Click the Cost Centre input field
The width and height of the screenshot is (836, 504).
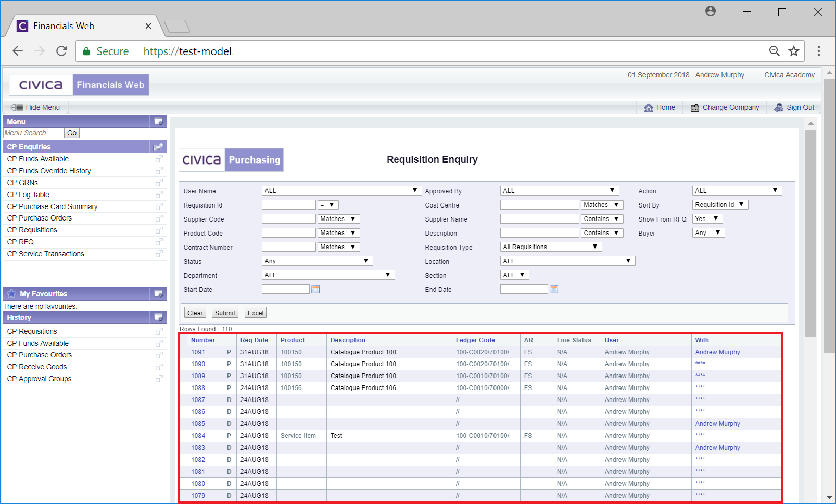540,205
